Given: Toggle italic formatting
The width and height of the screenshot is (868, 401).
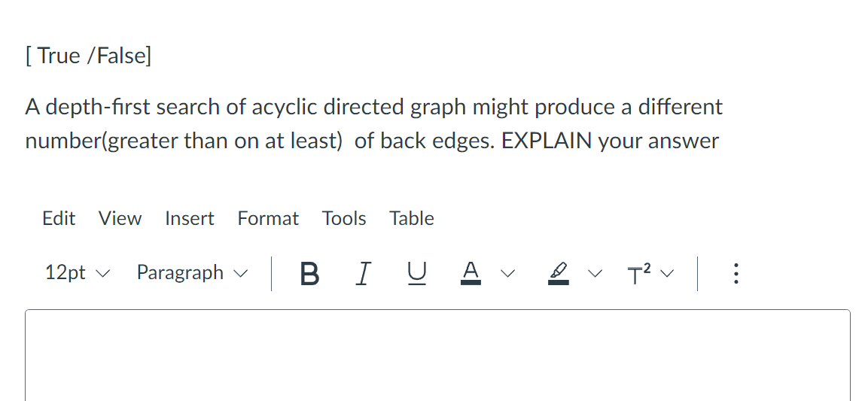Looking at the screenshot, I should 364,273.
